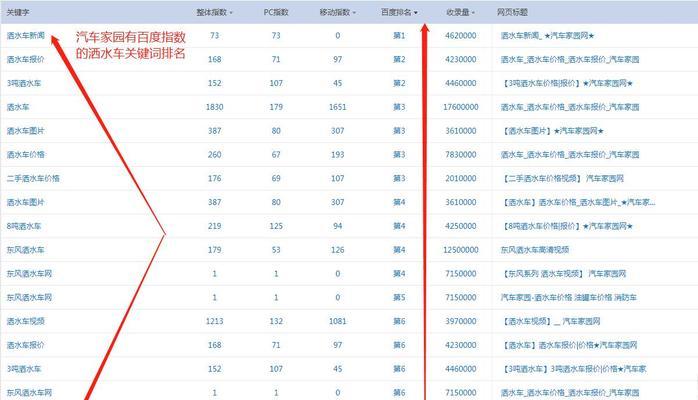698x400 pixels.
Task: Open page title 【二手洒水车价格视频】汽车家园网
Action: [x=563, y=178]
